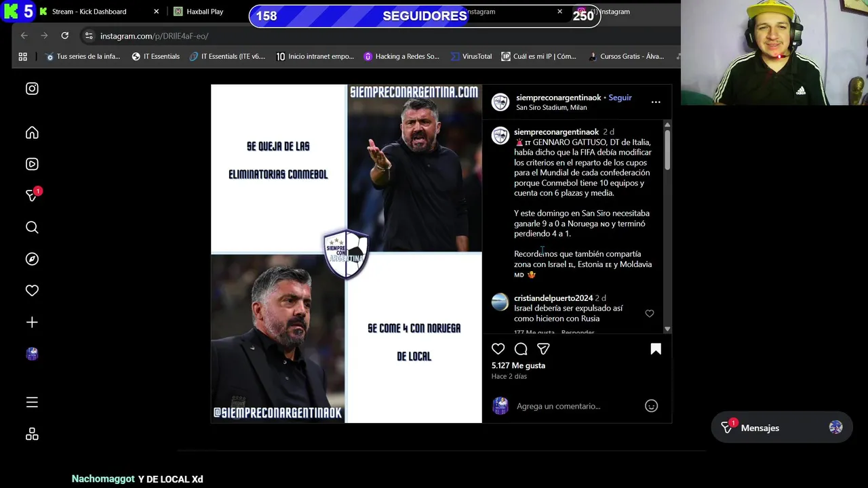Reload the Instagram page
868x488 pixels.
pyautogui.click(x=65, y=36)
